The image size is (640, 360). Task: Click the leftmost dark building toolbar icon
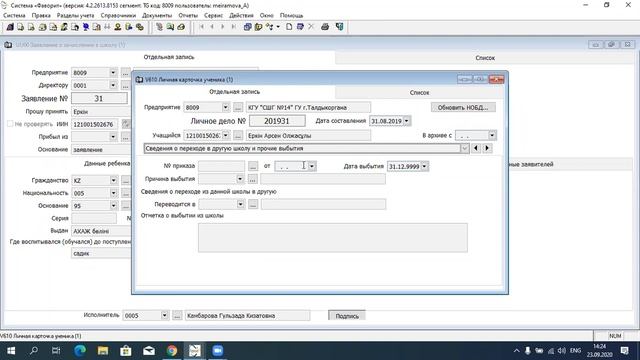click(10, 27)
